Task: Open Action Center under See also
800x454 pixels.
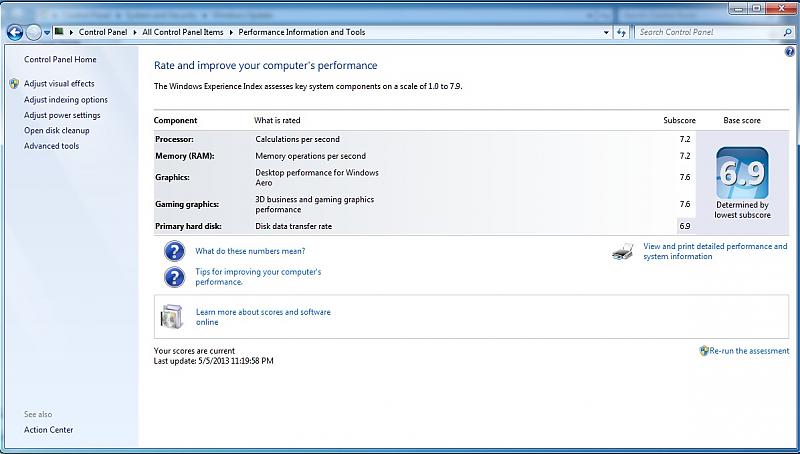Action: 48,430
